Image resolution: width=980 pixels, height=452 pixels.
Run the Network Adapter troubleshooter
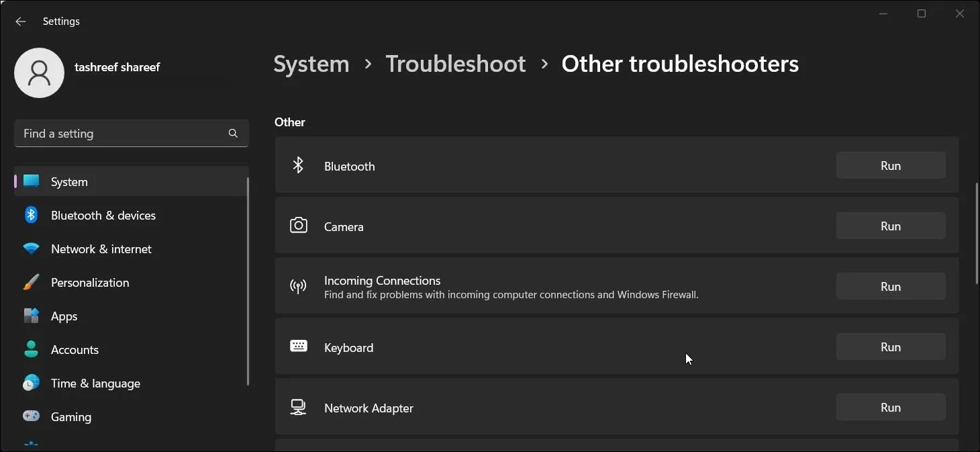tap(891, 407)
